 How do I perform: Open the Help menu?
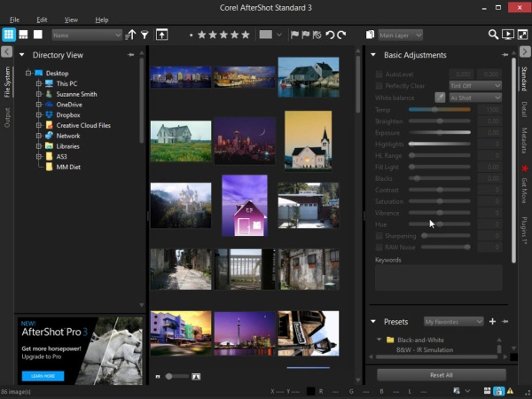click(x=102, y=20)
